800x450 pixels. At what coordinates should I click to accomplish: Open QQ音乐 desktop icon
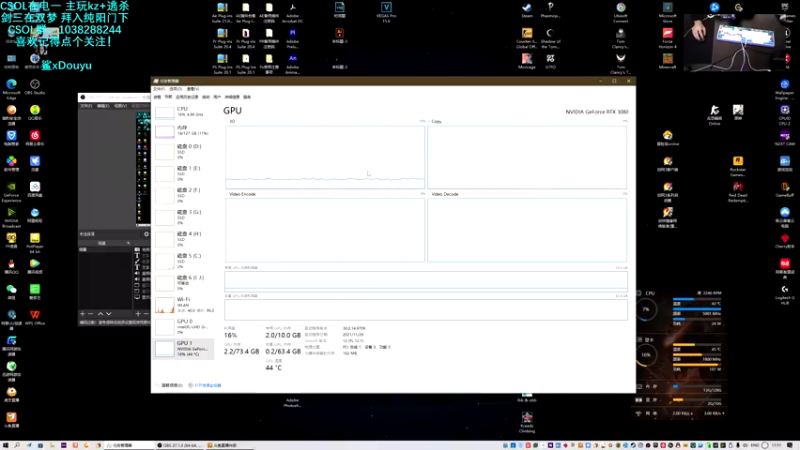[35, 112]
